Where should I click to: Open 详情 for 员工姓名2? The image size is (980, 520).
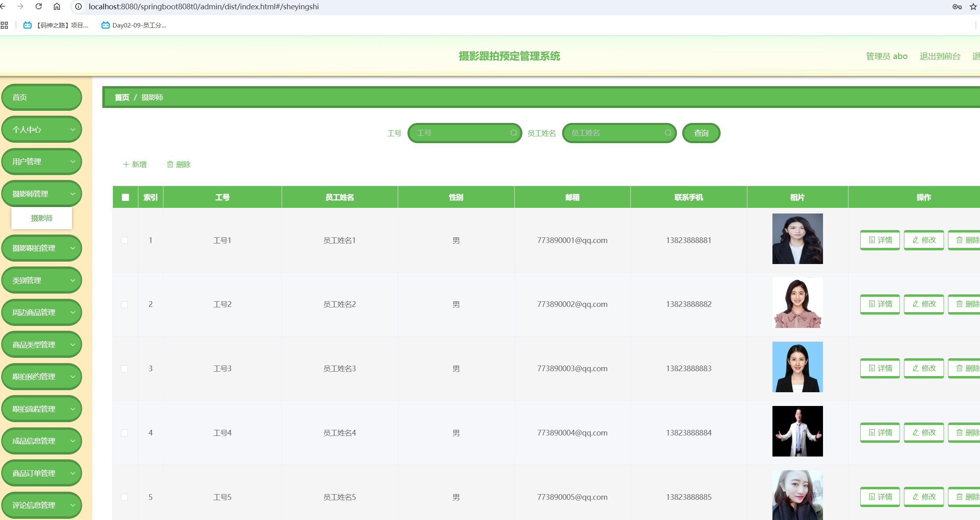tap(880, 304)
